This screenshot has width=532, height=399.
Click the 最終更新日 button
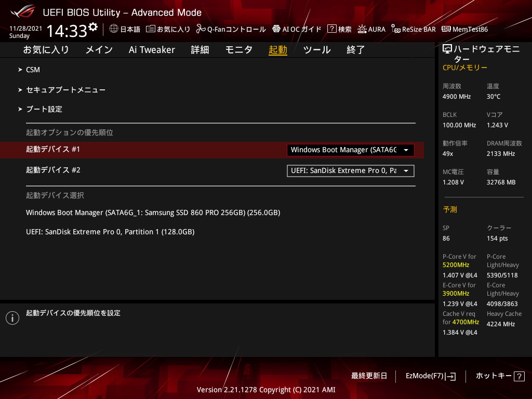(x=369, y=376)
